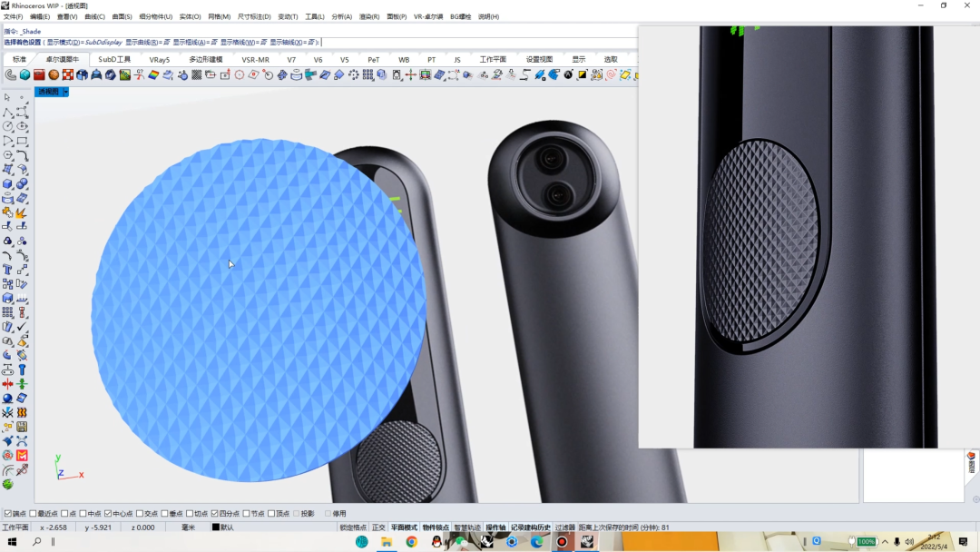
Task: Click the move-arrows gumball icon in top toolbar
Action: pyautogui.click(x=411, y=75)
